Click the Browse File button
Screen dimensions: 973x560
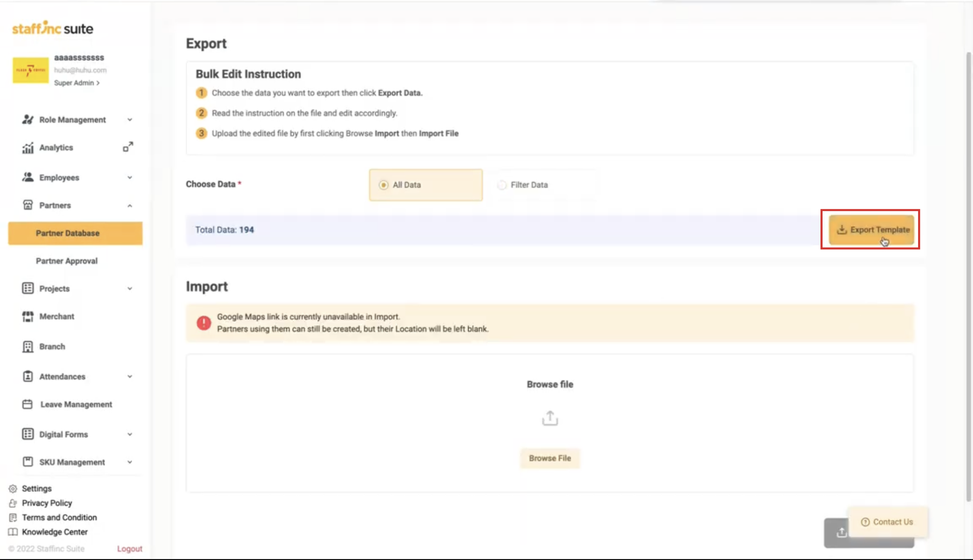click(550, 458)
